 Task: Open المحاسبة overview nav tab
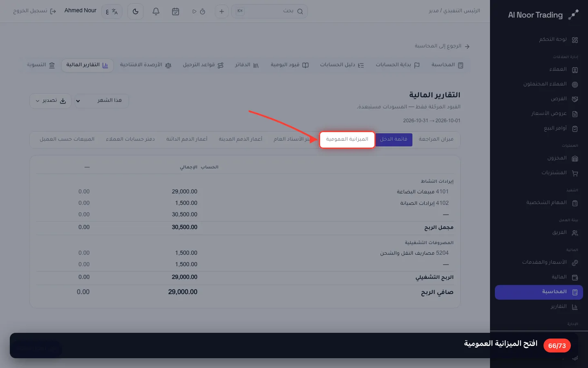pyautogui.click(x=447, y=65)
